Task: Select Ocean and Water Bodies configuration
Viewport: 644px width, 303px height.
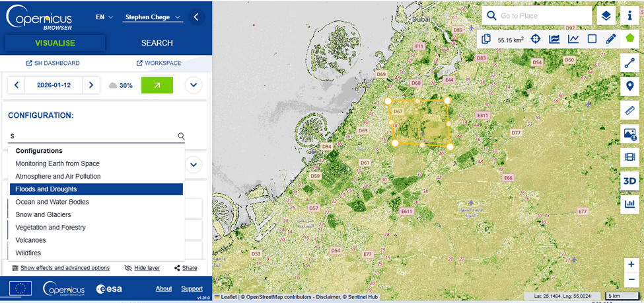Action: tap(96, 202)
